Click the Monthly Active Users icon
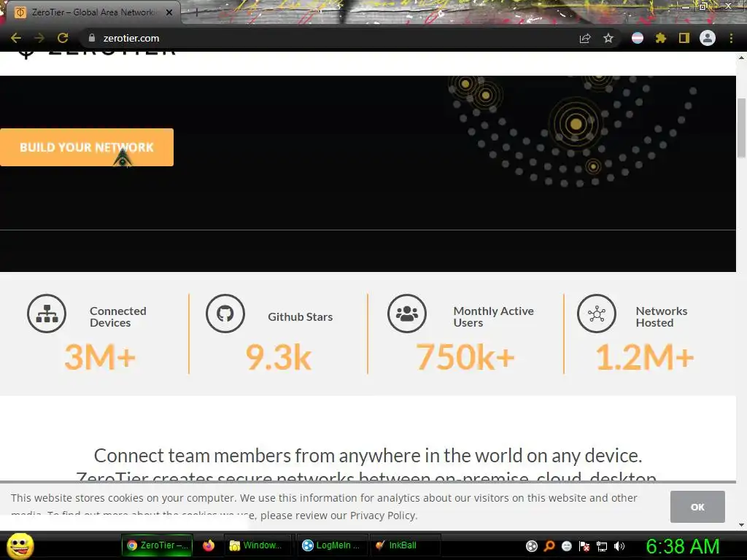 tap(407, 314)
